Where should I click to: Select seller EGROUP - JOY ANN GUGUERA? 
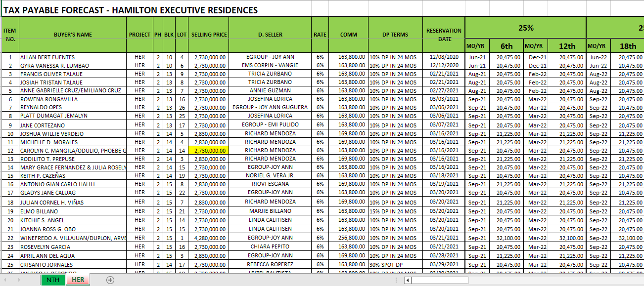(x=270, y=108)
